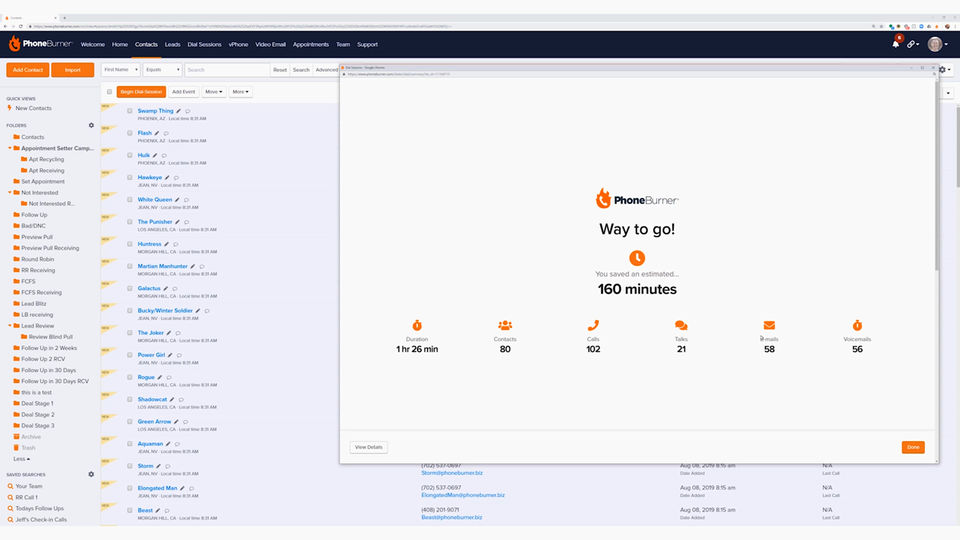The width and height of the screenshot is (960, 540).
Task: Open the Team menu
Action: [343, 45]
